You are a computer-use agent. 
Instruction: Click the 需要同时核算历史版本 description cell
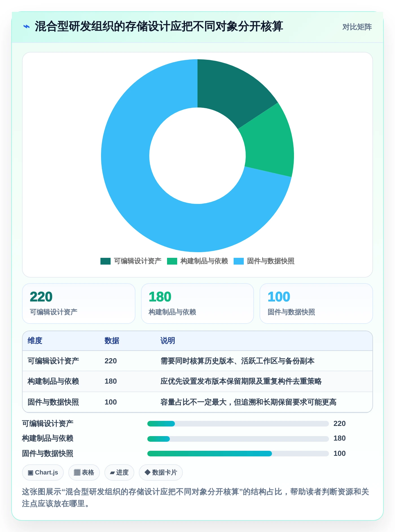click(x=238, y=361)
